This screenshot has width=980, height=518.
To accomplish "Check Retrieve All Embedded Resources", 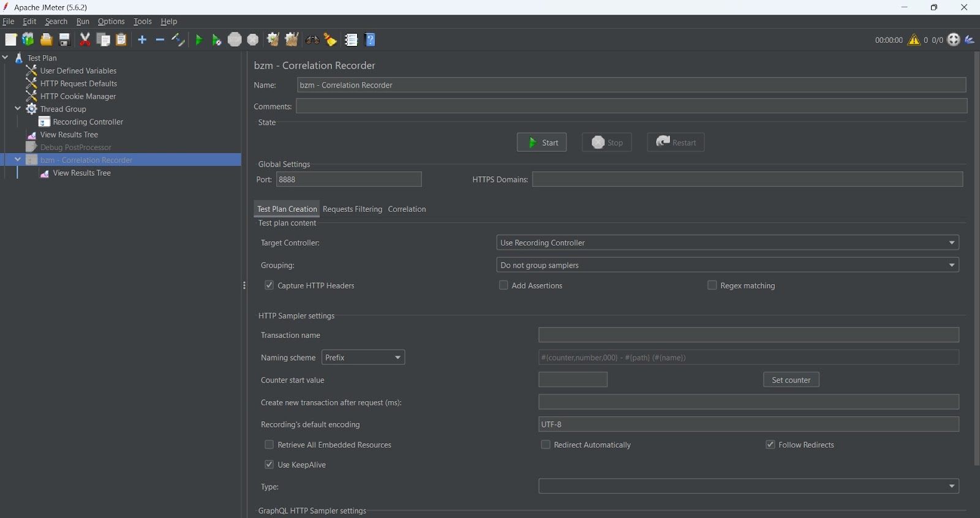I will [x=269, y=445].
